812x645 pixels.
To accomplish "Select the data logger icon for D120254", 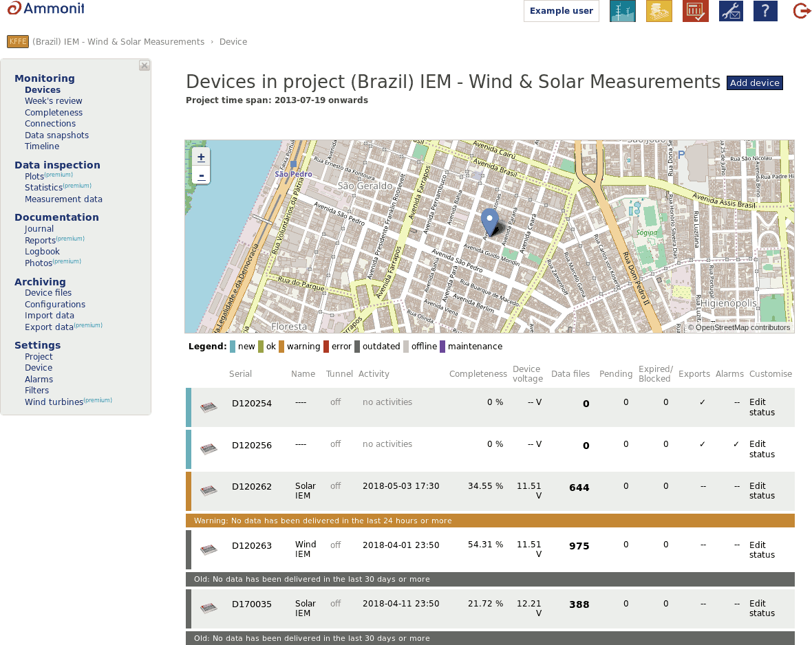I will point(209,407).
